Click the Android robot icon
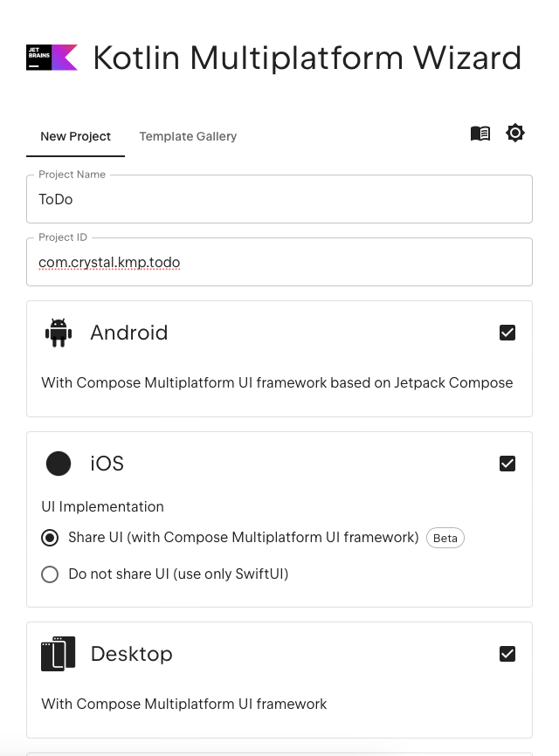Viewport: 559px width, 756px height. (x=59, y=333)
